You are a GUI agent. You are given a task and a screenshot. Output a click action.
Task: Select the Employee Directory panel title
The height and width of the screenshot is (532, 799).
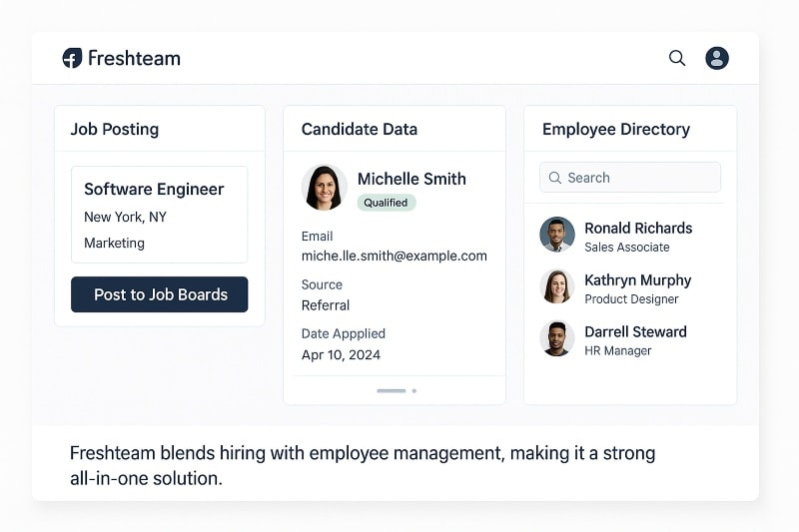616,129
